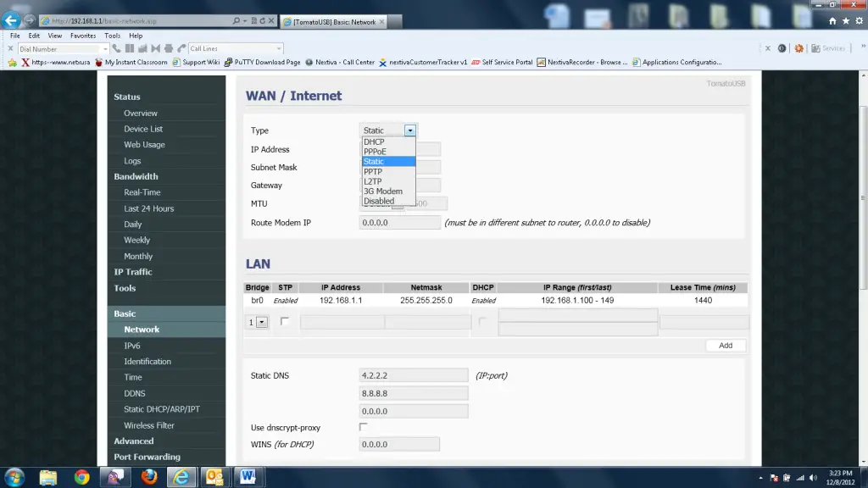Open the Favorites menu
The image size is (868, 488).
tap(83, 36)
